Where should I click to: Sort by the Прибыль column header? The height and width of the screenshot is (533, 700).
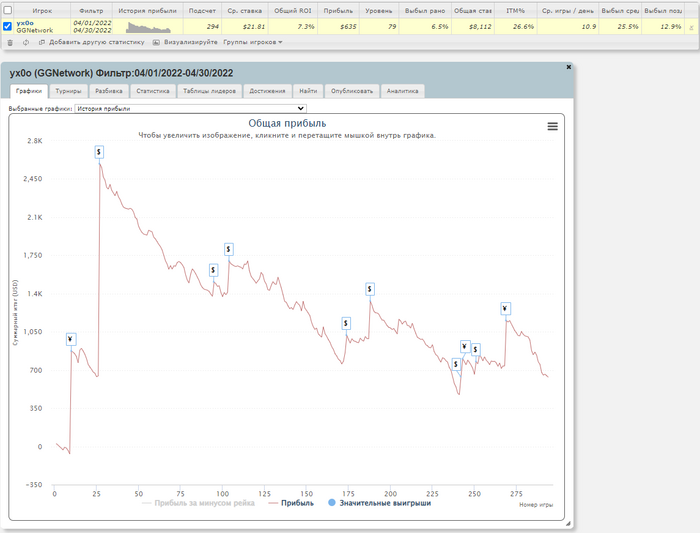(x=338, y=11)
